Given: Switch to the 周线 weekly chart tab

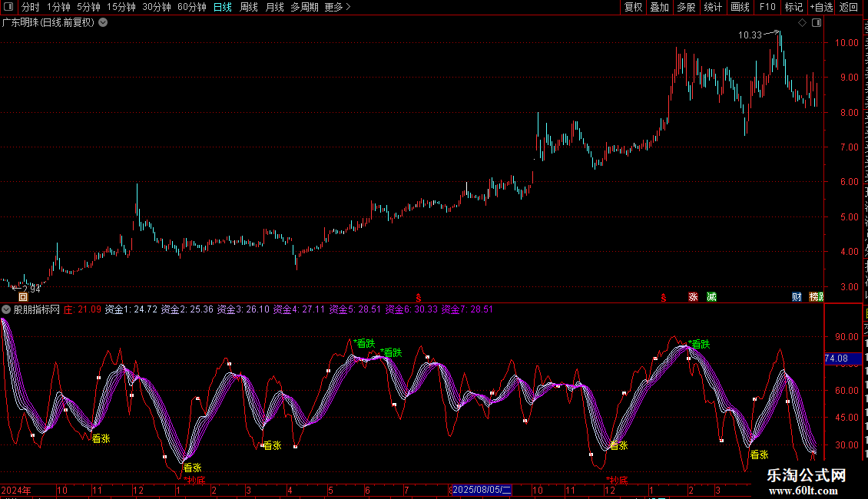Looking at the screenshot, I should (x=249, y=7).
